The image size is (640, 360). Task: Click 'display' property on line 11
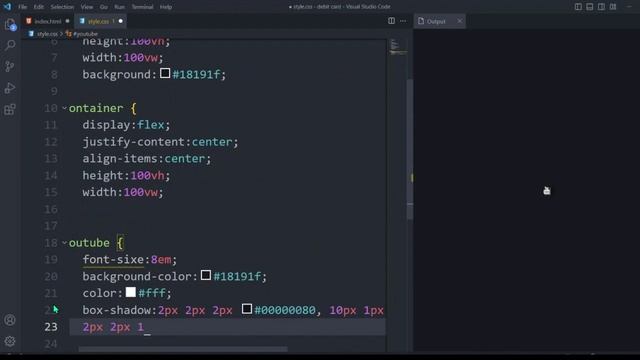tap(106, 125)
